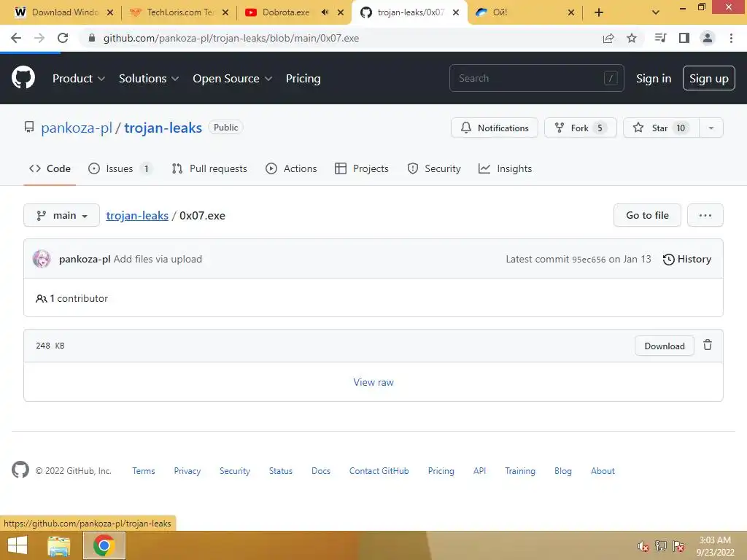Viewport: 747px width, 560px height.
Task: Click the delete file trash icon
Action: pos(708,345)
